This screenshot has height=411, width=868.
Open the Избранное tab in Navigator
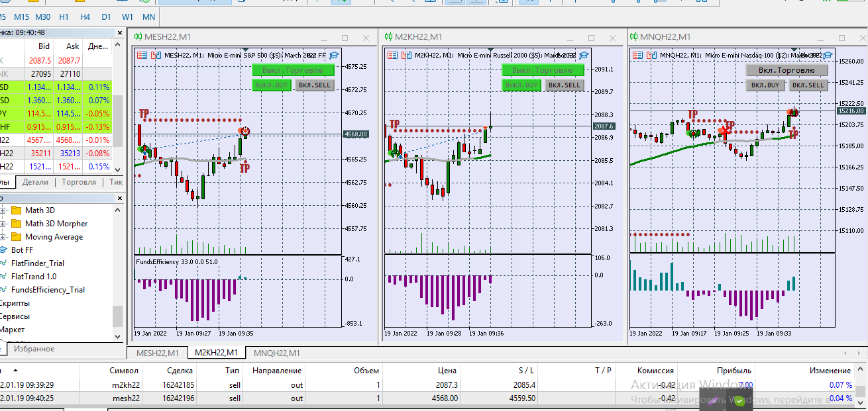(x=34, y=349)
